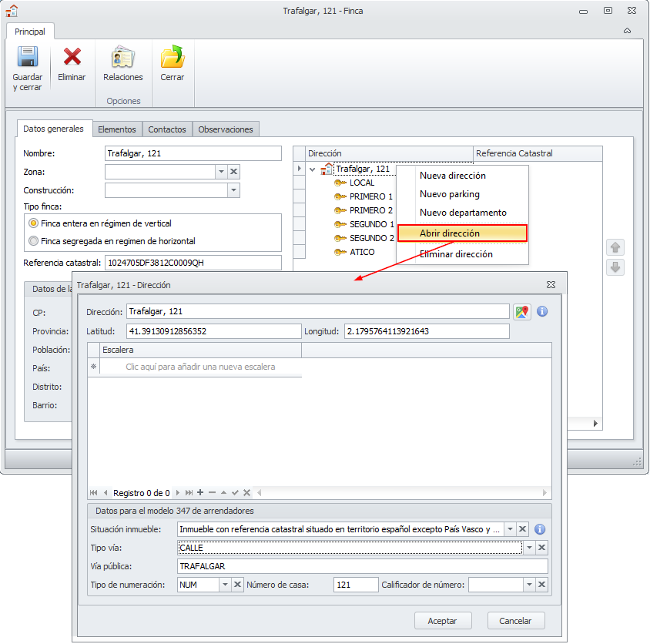The height and width of the screenshot is (644, 650).
Task: Clear the Zona field with X button
Action: [234, 172]
